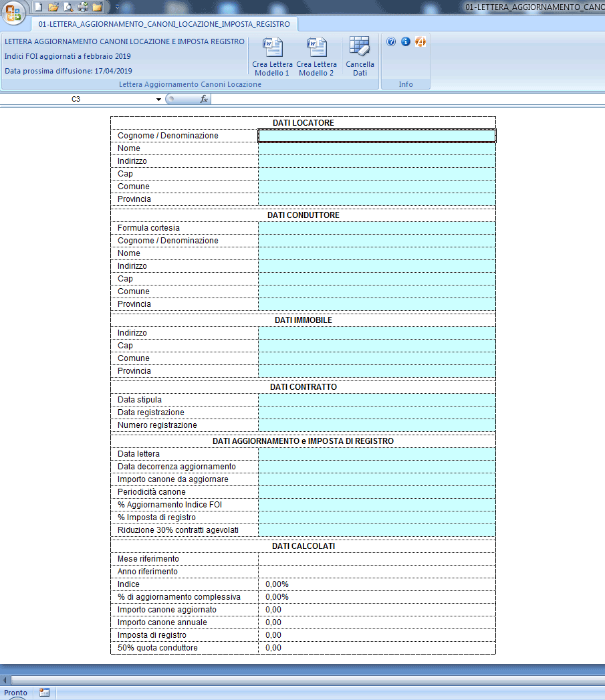Select the Periodicità canone input cell
The image size is (605, 700).
point(377,493)
